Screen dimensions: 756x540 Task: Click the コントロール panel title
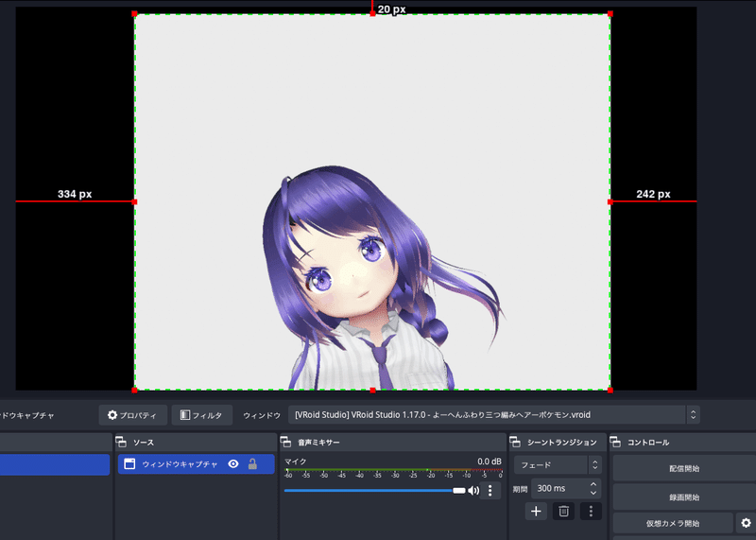point(648,443)
